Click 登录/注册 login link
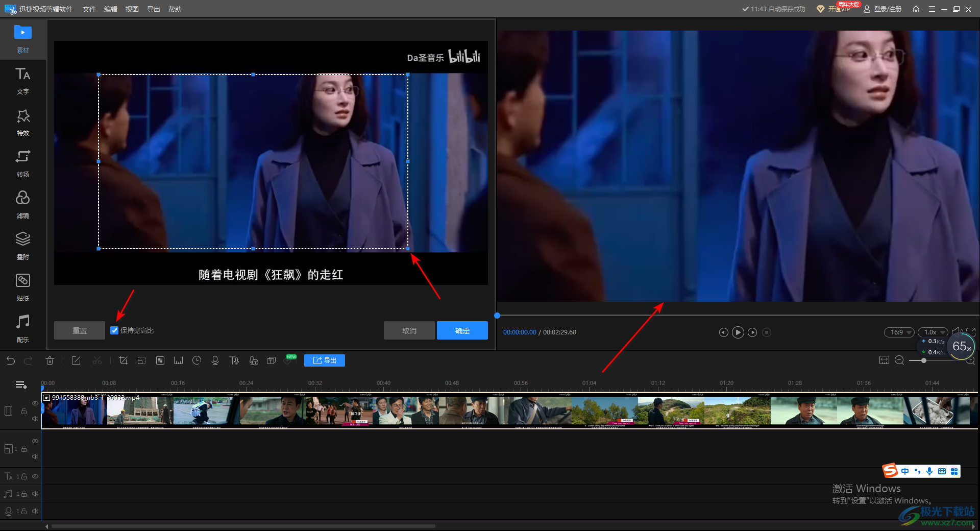 click(x=883, y=9)
